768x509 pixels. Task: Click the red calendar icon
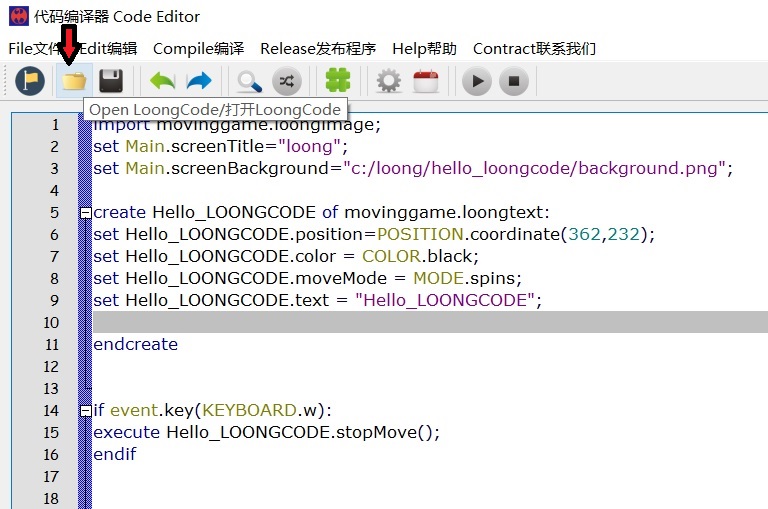(x=425, y=81)
